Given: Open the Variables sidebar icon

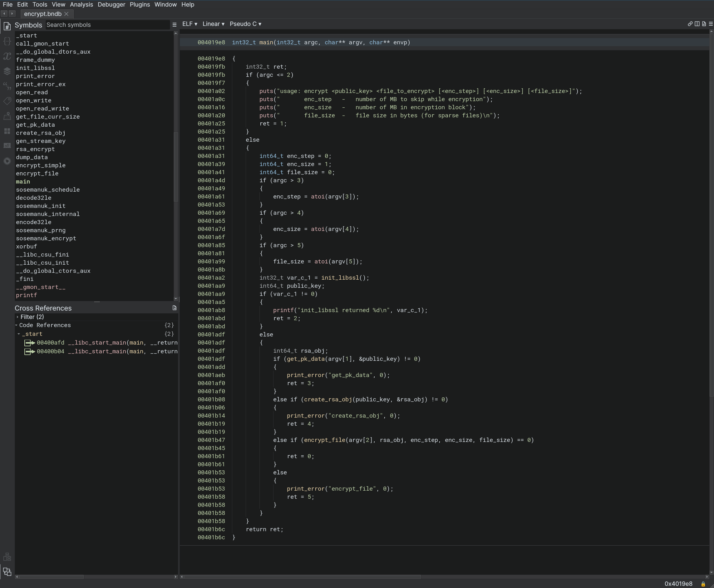Looking at the screenshot, I should click(x=7, y=56).
